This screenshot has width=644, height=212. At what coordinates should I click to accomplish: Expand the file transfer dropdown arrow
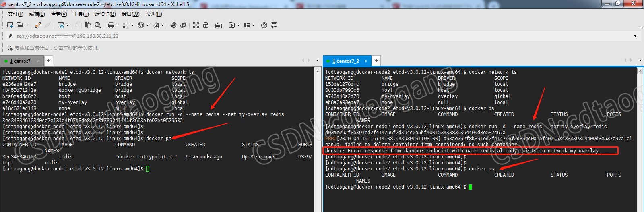point(132,25)
